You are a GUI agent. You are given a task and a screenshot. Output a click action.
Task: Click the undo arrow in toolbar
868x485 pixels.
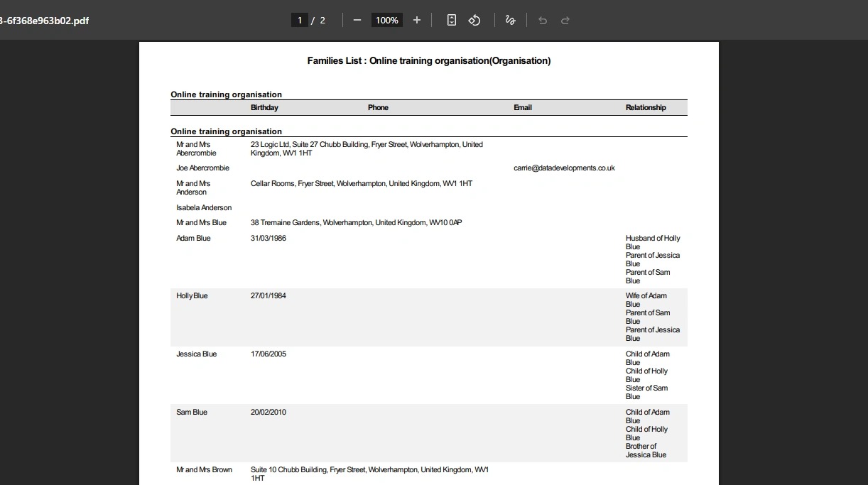point(543,20)
